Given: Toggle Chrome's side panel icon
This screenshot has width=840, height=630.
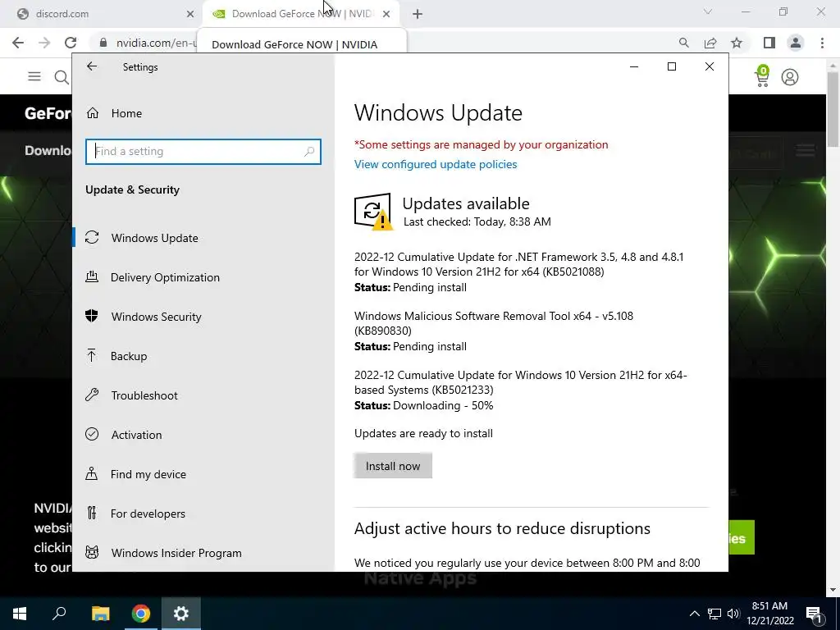Looking at the screenshot, I should click(x=769, y=43).
